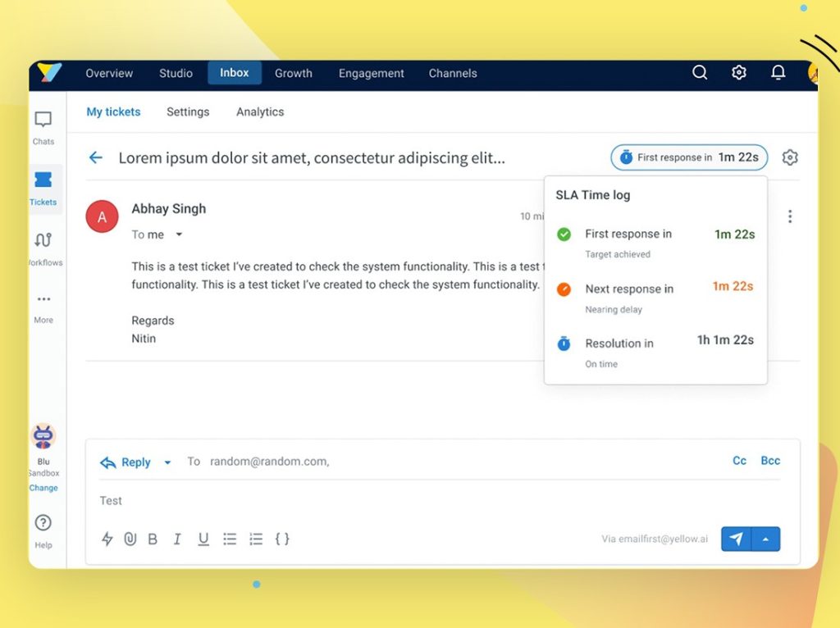
Task: Click the Change sandbox link
Action: (x=43, y=488)
